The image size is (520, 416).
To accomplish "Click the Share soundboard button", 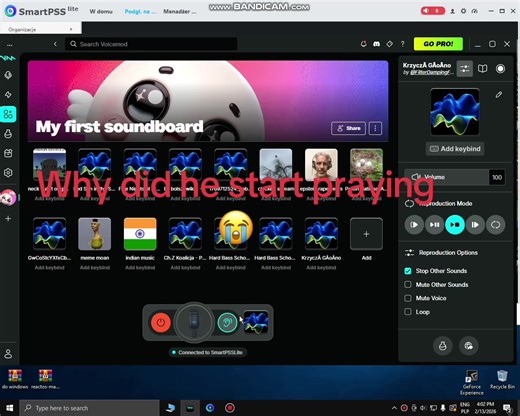I will pos(348,128).
